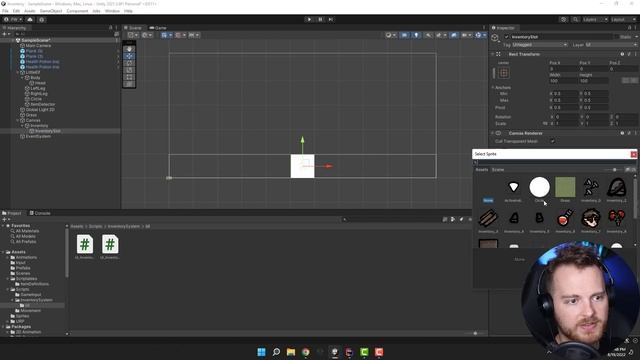Open the GameObject menu
640x360 pixels.
click(x=51, y=11)
